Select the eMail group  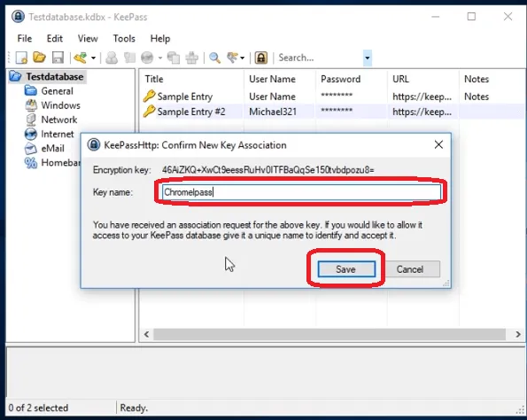[52, 148]
